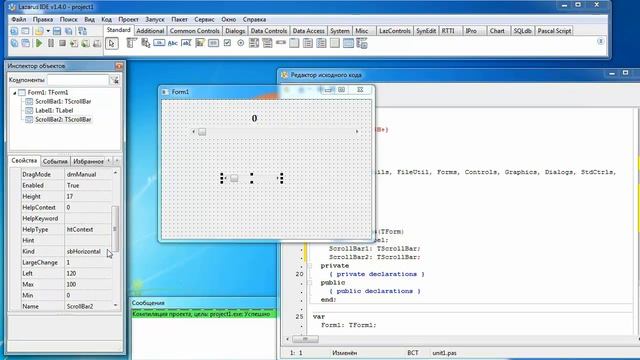Open the Файл menu
This screenshot has width=640, height=360.
[19, 19]
